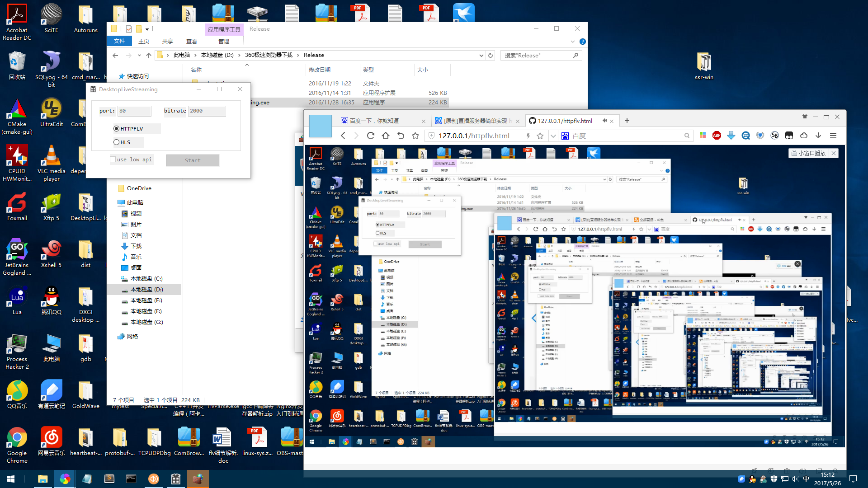Mute the 127.0.0.1/httpflv.html tab audio
This screenshot has width=868, height=488.
click(x=604, y=121)
